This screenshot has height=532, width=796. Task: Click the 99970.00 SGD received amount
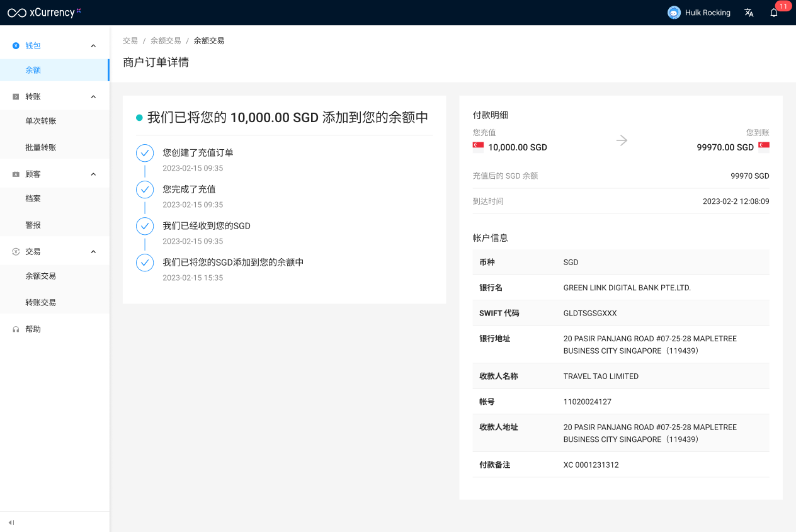pos(725,147)
